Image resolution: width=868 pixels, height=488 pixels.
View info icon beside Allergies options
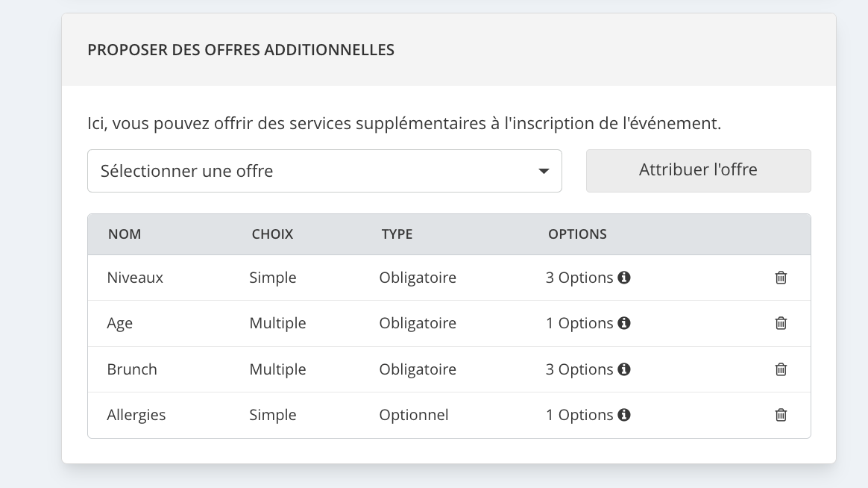pos(624,415)
